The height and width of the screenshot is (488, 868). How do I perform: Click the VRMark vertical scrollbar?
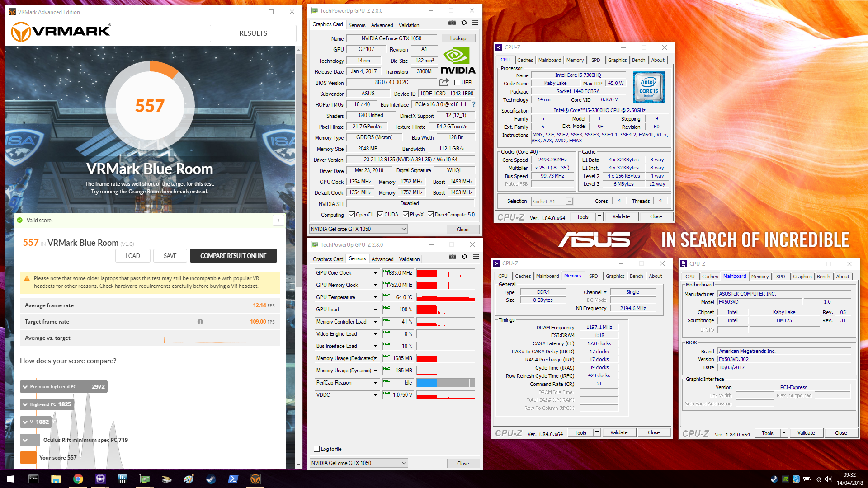pos(298,169)
